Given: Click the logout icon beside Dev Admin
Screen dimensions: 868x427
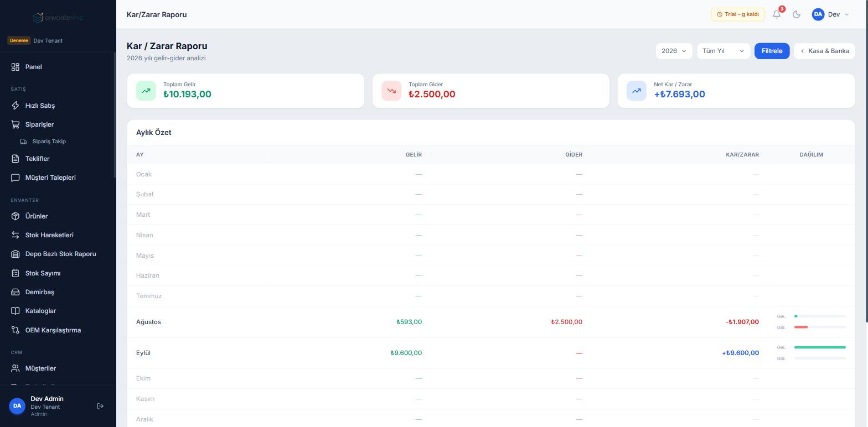Looking at the screenshot, I should click(100, 406).
